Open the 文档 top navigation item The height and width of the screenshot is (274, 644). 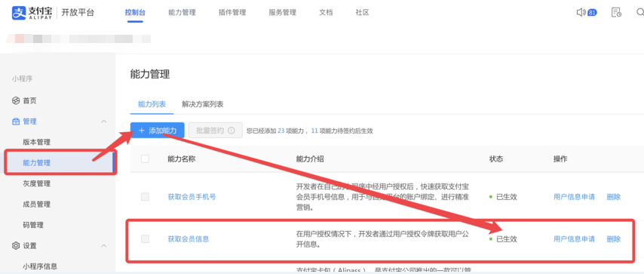[326, 13]
